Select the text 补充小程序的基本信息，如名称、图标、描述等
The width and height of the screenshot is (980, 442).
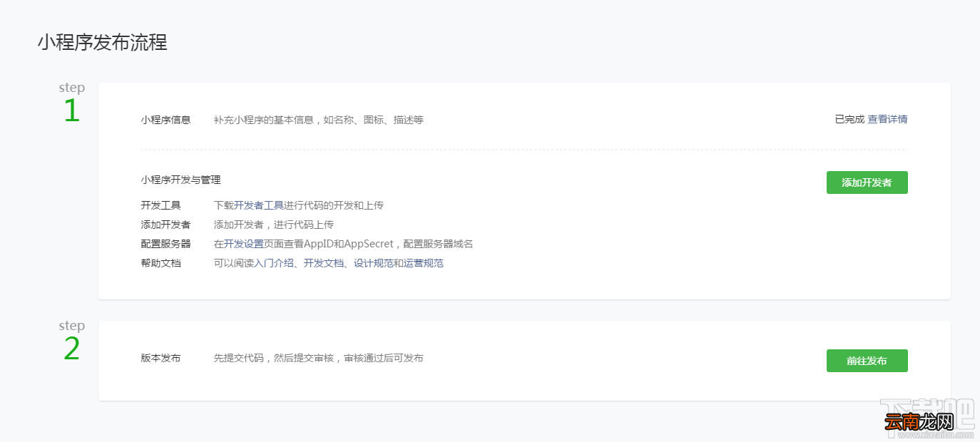tap(319, 120)
